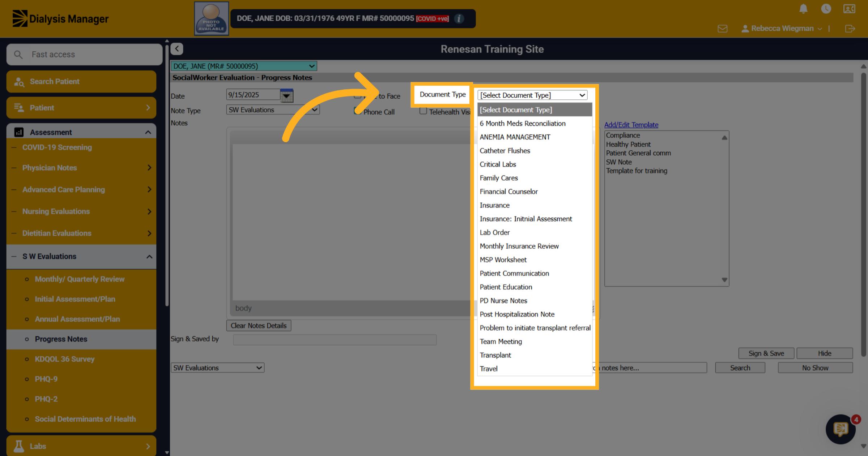Select ANEMIA MANAGEMENT document type

pos(535,137)
